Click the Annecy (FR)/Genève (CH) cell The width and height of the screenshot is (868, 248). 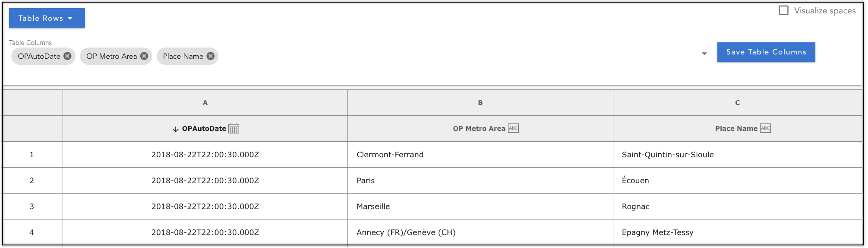(x=480, y=232)
